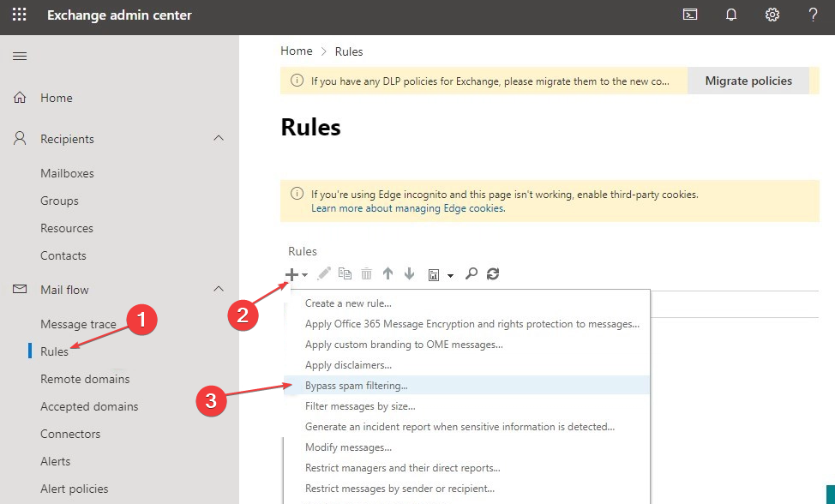Open the settings gear
This screenshot has height=504, width=835.
(x=772, y=15)
